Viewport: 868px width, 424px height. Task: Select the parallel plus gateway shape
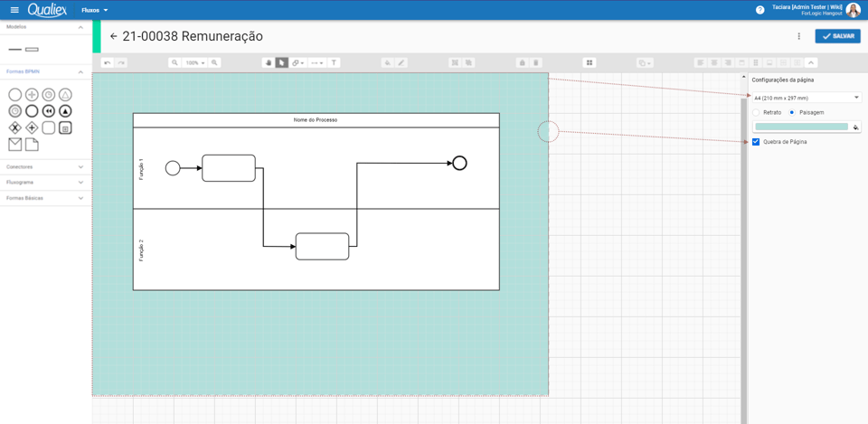click(x=32, y=127)
